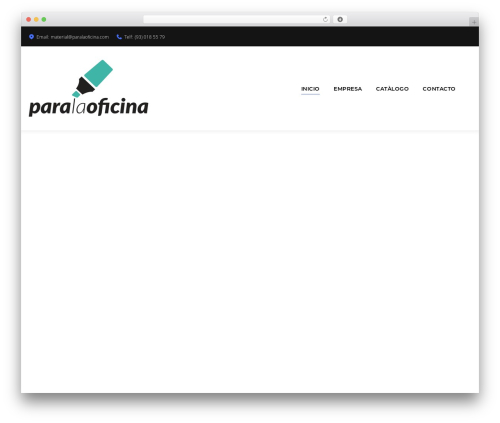This screenshot has height=423, width=500.
Task: Go to the EMPRESA page
Action: click(348, 89)
